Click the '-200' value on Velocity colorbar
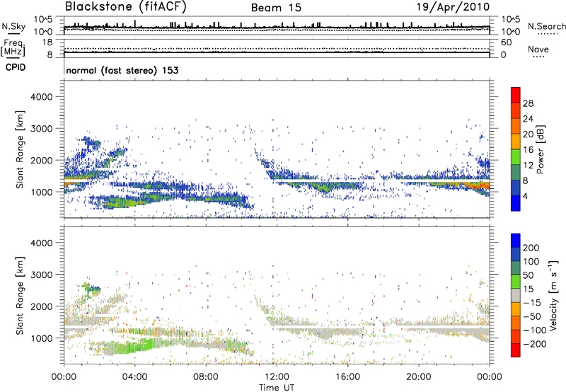This screenshot has width=566, height=392. coord(535,344)
